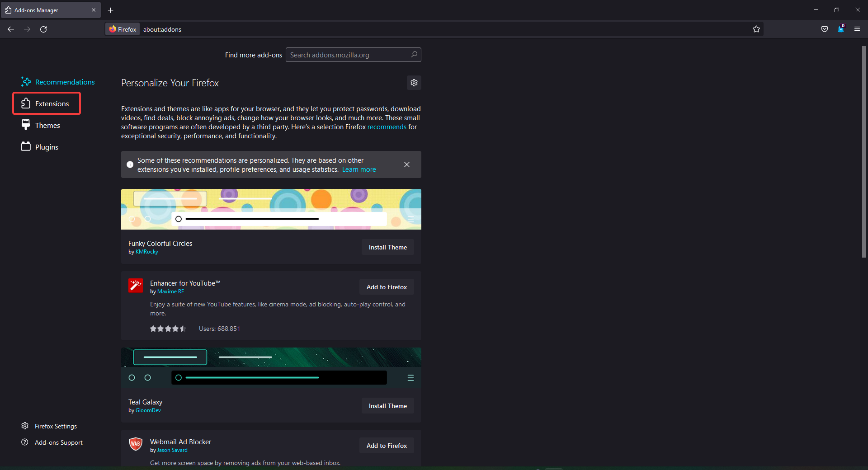Open the Extensions section
This screenshot has height=470, width=868.
(47, 103)
